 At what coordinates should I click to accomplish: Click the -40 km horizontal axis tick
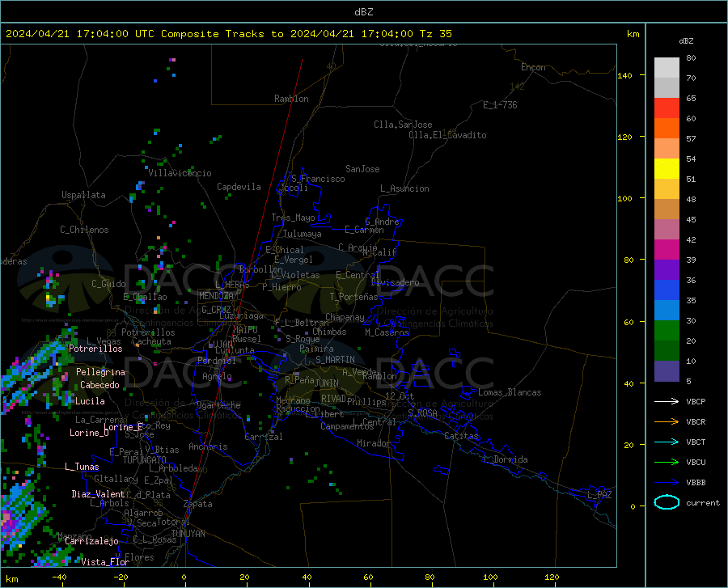[59, 577]
